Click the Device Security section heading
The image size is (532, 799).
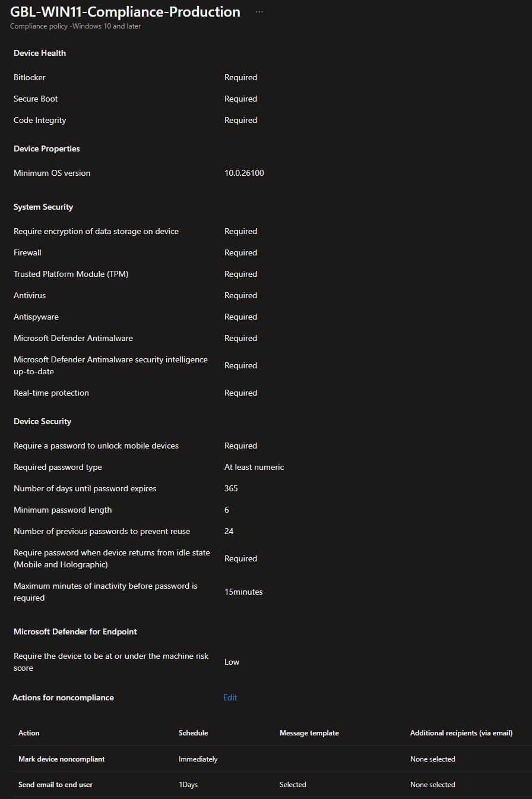click(42, 421)
